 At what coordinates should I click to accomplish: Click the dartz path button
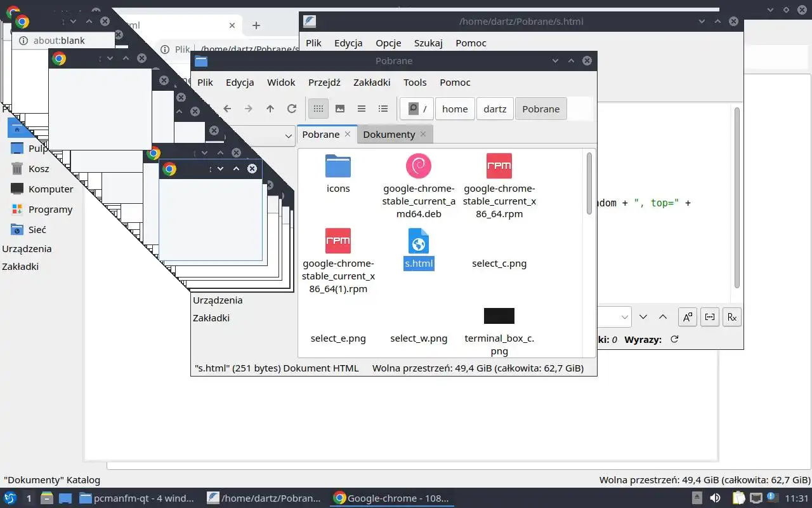pos(495,109)
